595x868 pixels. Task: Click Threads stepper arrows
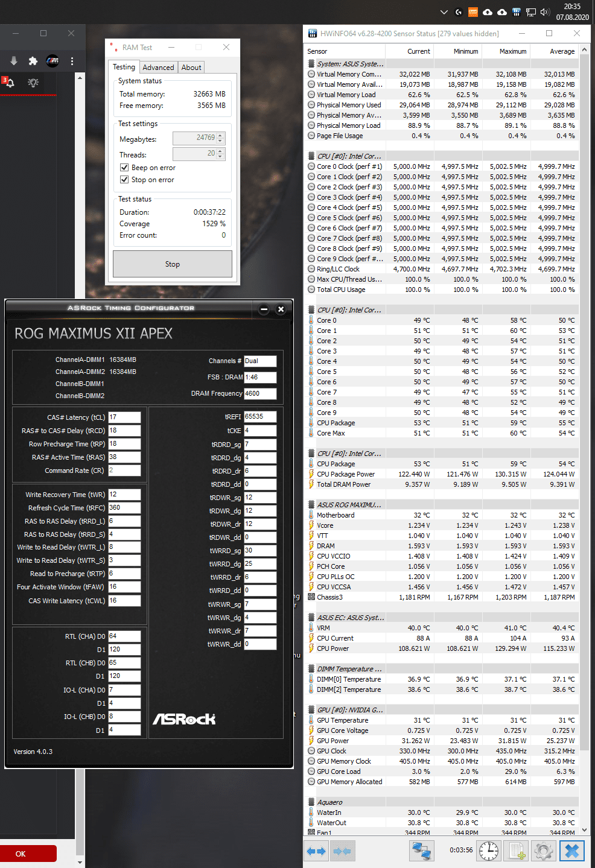[221, 154]
